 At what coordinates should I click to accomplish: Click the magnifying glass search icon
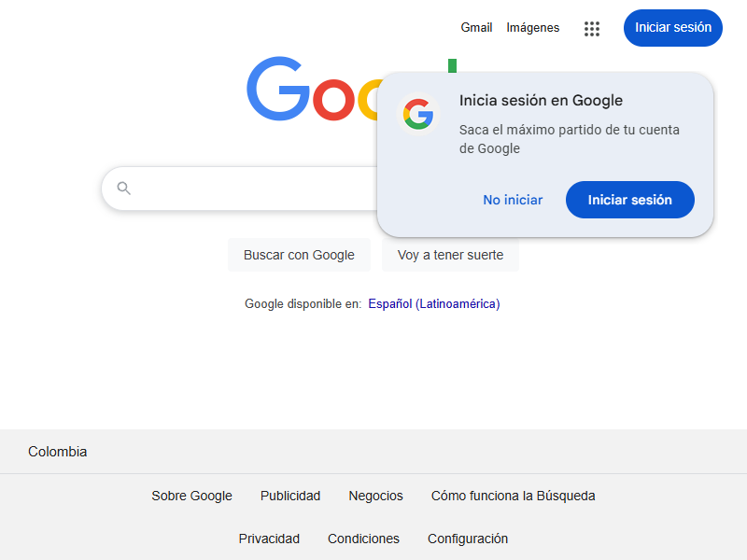124,189
